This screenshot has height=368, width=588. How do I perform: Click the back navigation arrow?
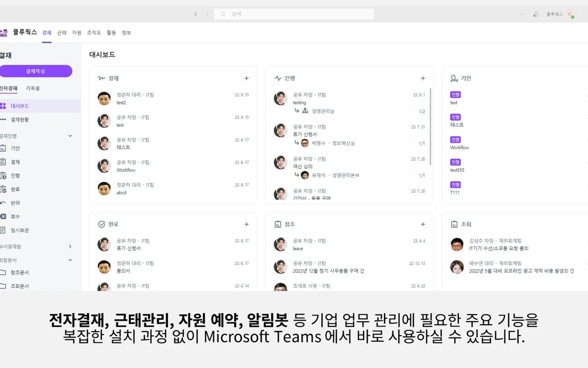click(196, 14)
